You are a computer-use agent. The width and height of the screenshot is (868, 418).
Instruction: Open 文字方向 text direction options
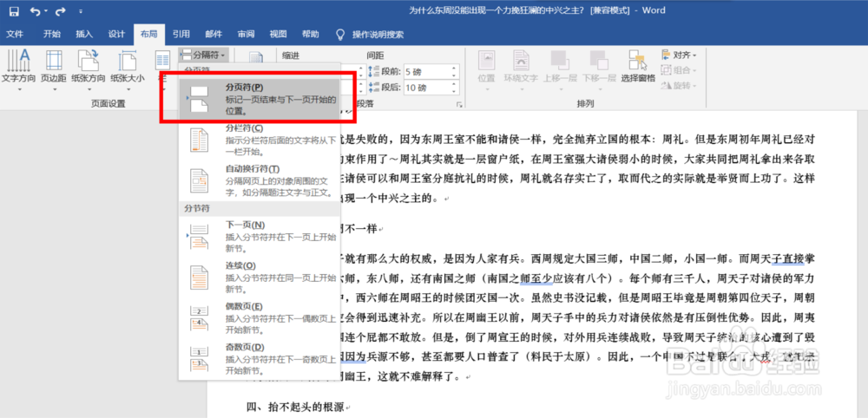click(19, 71)
